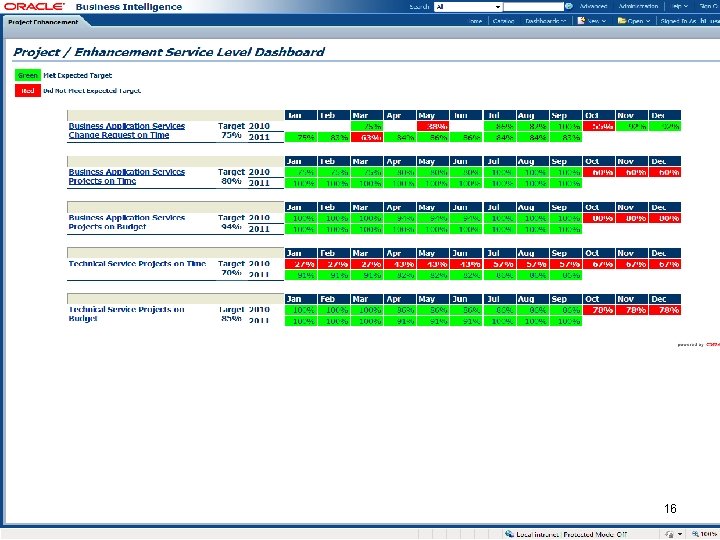Click red 67% November cell in Technical Service on Time

click(x=632, y=264)
